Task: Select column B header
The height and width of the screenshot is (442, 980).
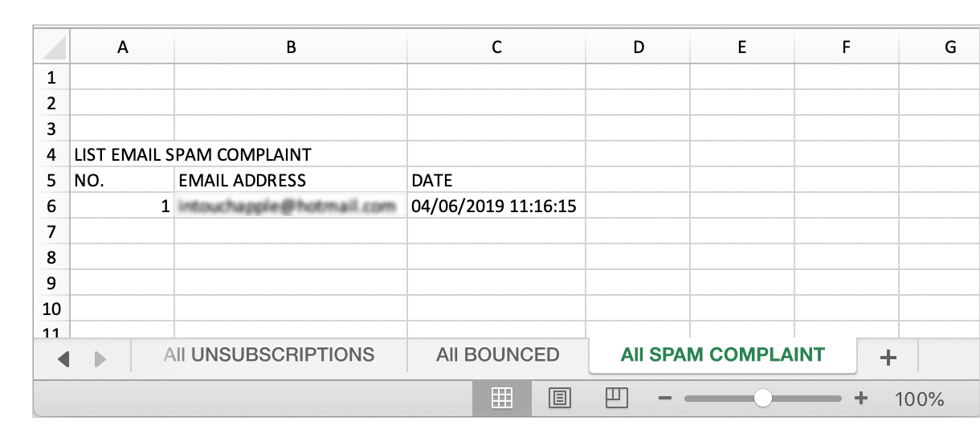Action: (291, 48)
